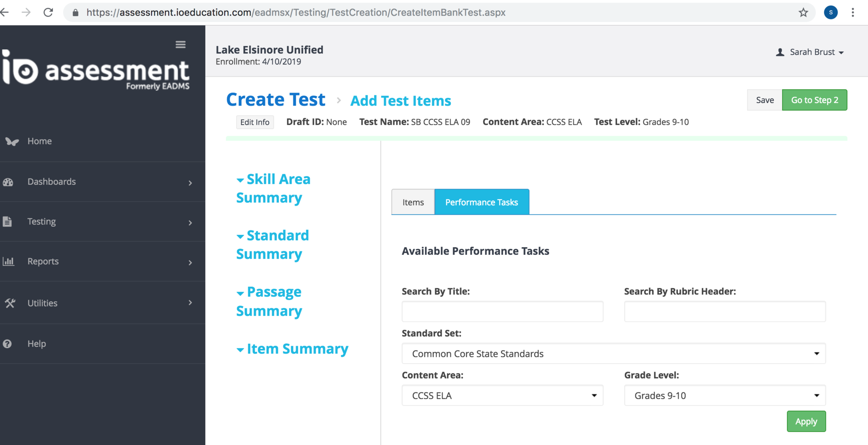Open the Standard Set dropdown
This screenshot has height=445, width=868.
[613, 353]
